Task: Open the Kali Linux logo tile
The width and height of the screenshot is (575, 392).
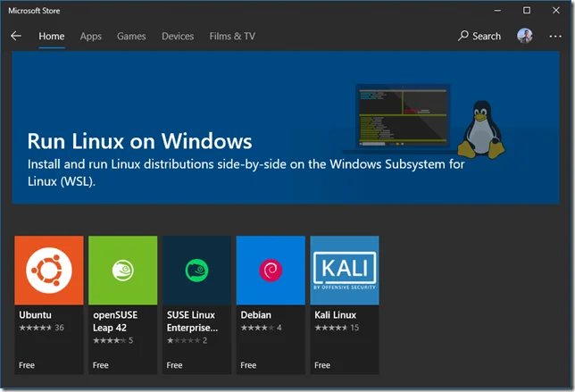Action: click(344, 271)
